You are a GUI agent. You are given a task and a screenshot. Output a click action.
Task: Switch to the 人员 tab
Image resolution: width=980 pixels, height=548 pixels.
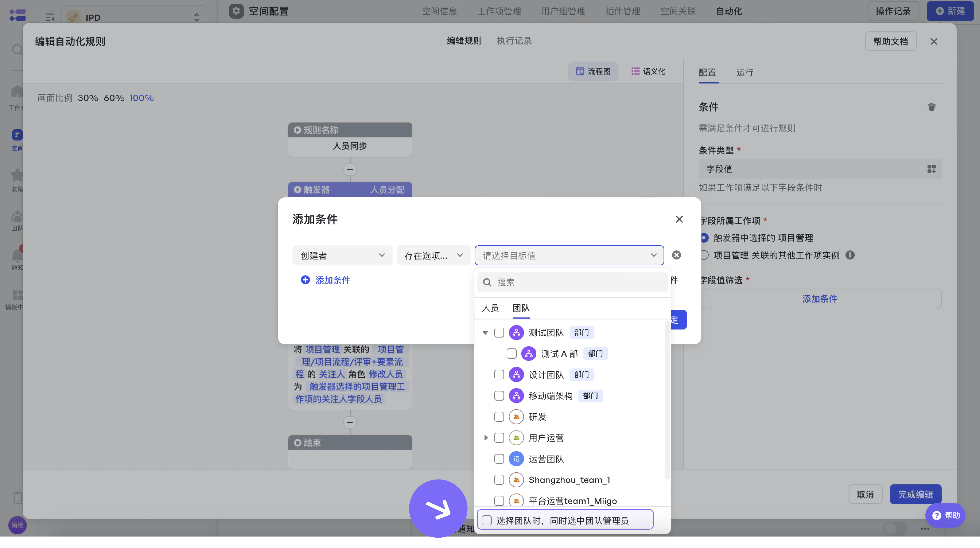(x=490, y=308)
